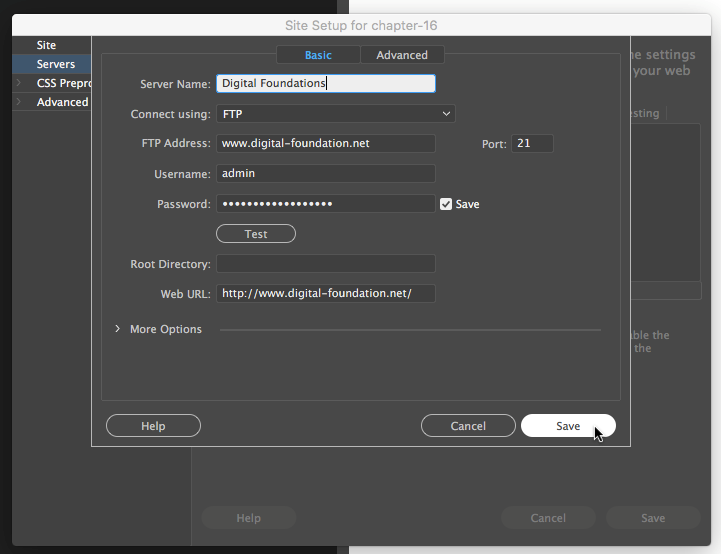Open the Connect using FTP dropdown

point(336,114)
